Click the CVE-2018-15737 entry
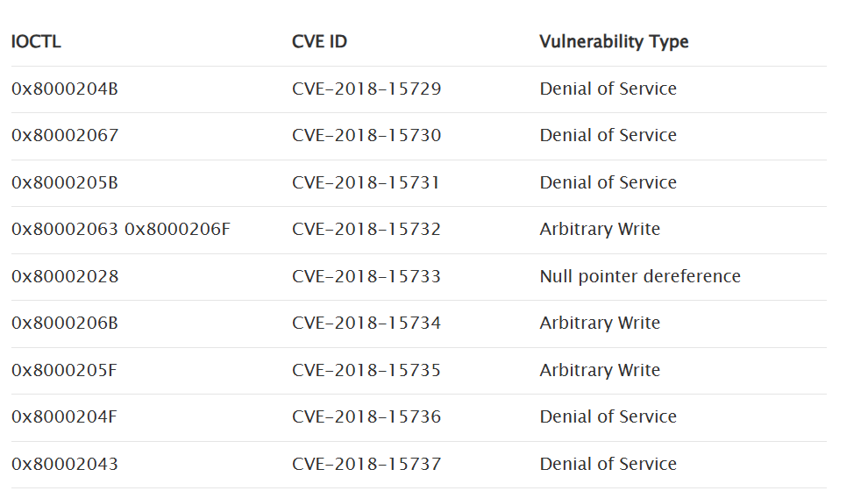The image size is (868, 498). (x=366, y=465)
